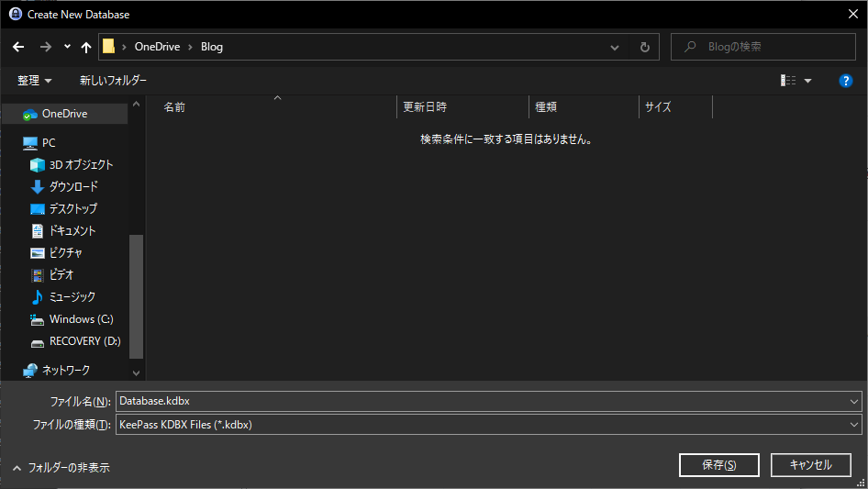Click 新しいフォルダー to create folder
Screen dimensions: 868x489
pyautogui.click(x=113, y=81)
